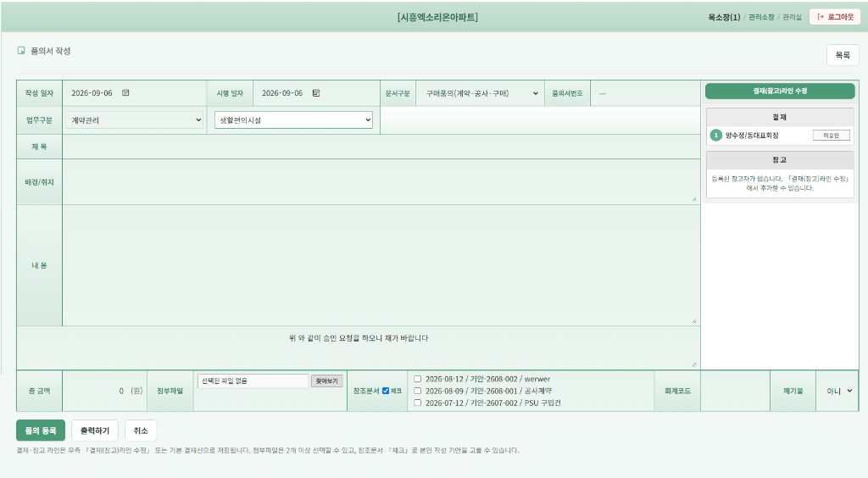Click the 품의서 작성 page title icon
The width and height of the screenshot is (868, 478).
[21, 51]
